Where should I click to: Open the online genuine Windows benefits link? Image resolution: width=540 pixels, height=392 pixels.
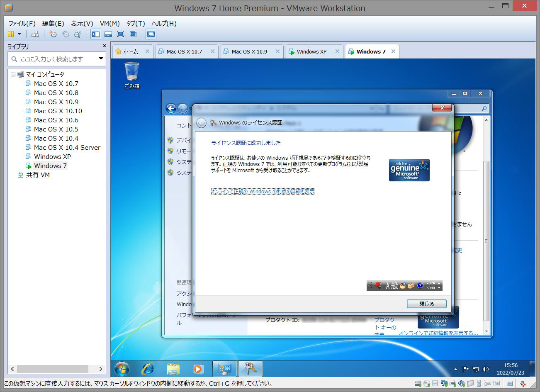263,191
